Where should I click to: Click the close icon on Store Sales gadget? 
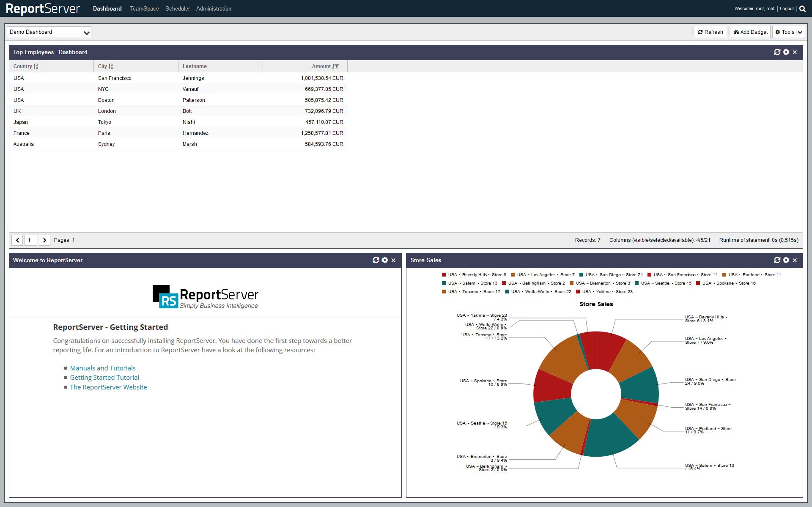tap(795, 261)
